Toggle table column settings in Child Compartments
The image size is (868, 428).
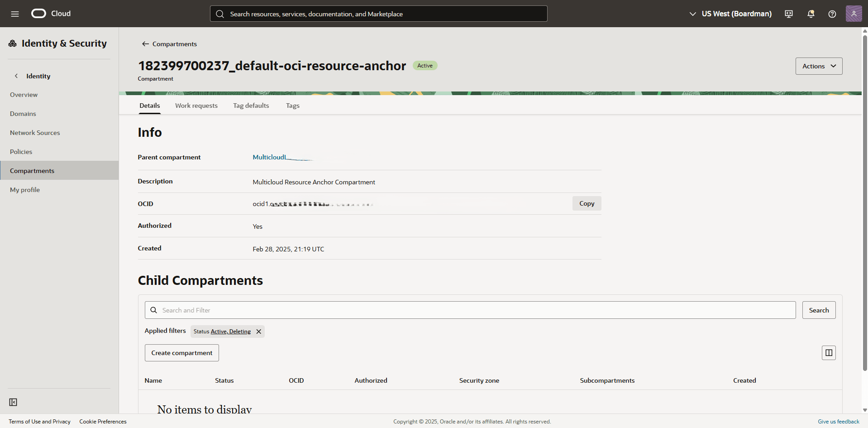[829, 352]
